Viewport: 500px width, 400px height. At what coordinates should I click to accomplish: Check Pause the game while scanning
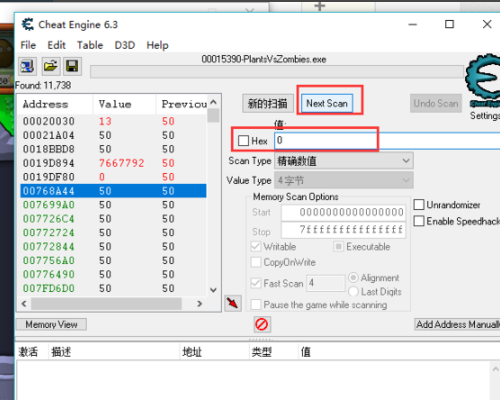coord(256,305)
